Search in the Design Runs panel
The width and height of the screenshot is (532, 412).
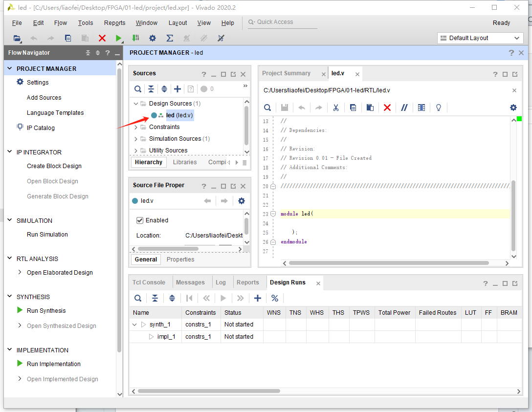point(138,298)
